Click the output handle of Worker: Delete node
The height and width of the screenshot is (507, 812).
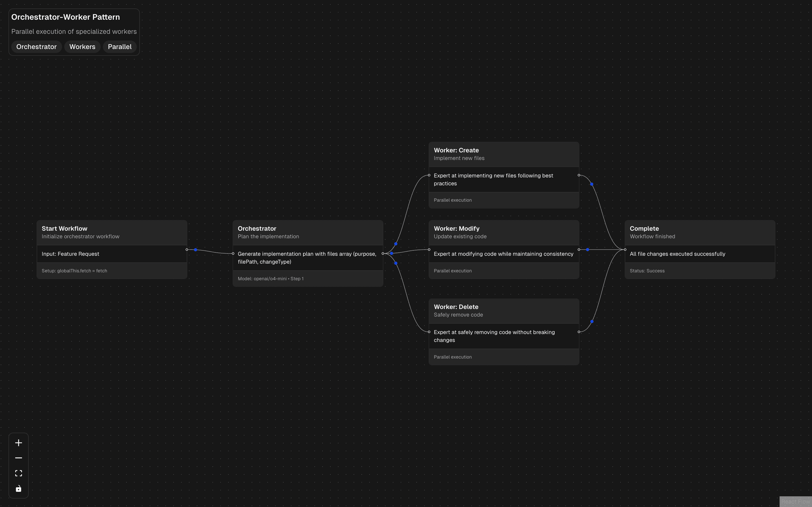(x=579, y=332)
